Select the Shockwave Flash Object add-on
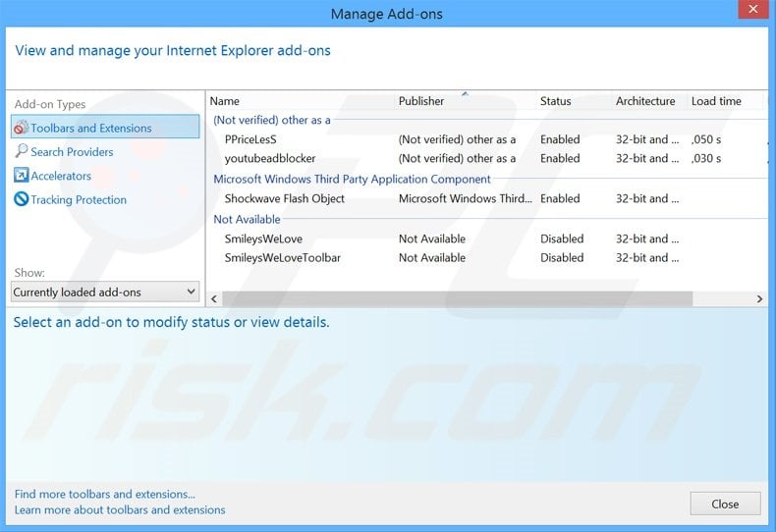Viewport: 776px width, 532px height. click(285, 198)
